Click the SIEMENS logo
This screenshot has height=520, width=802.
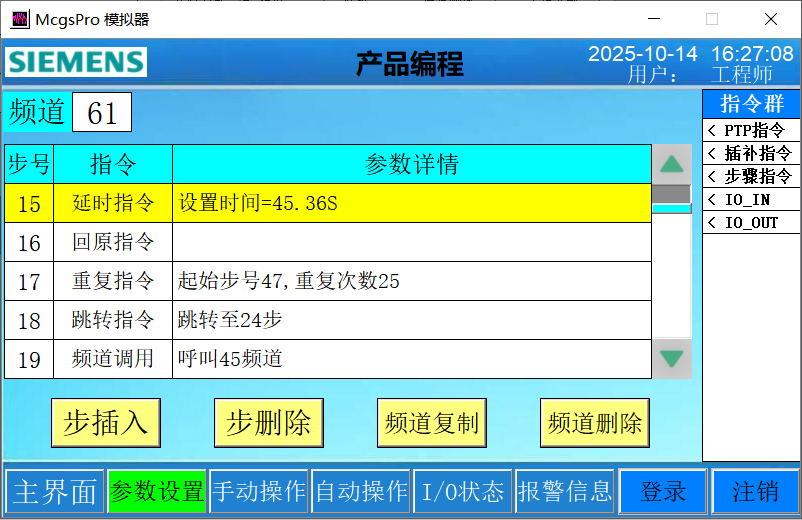coord(76,62)
